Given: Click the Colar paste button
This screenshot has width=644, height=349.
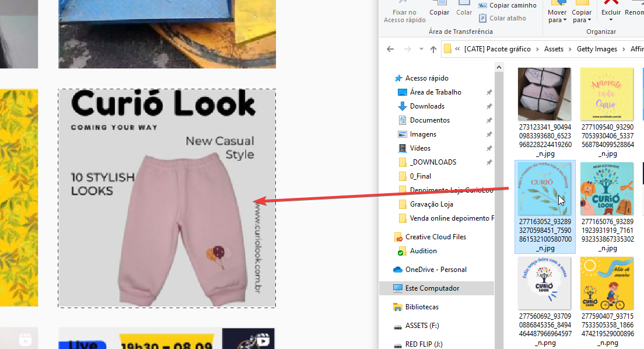Looking at the screenshot, I should 464,9.
